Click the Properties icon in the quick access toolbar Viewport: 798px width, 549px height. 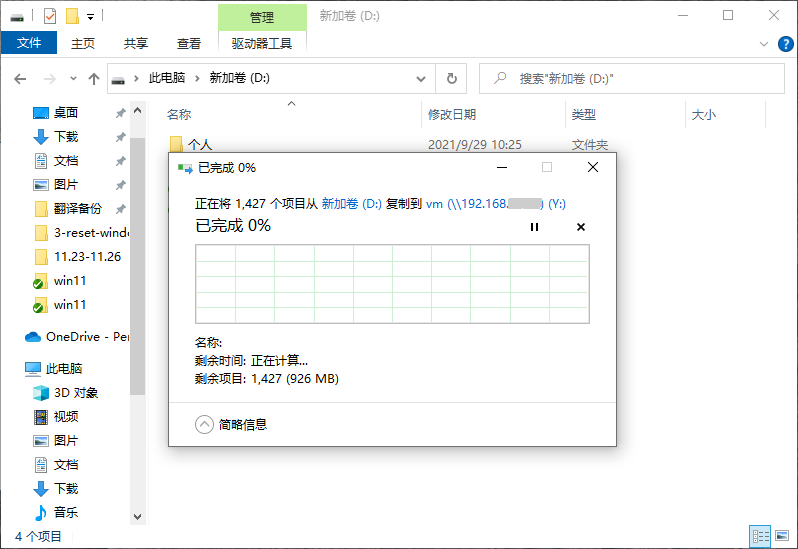tap(50, 16)
